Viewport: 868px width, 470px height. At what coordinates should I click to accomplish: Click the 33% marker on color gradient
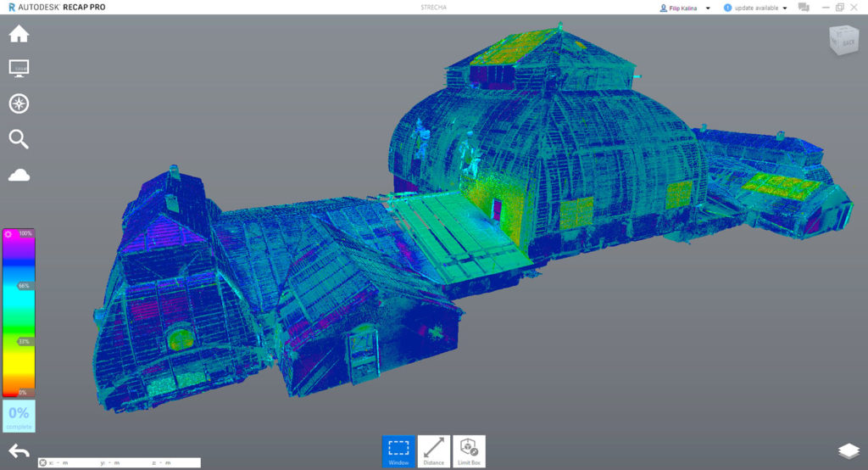tap(25, 341)
